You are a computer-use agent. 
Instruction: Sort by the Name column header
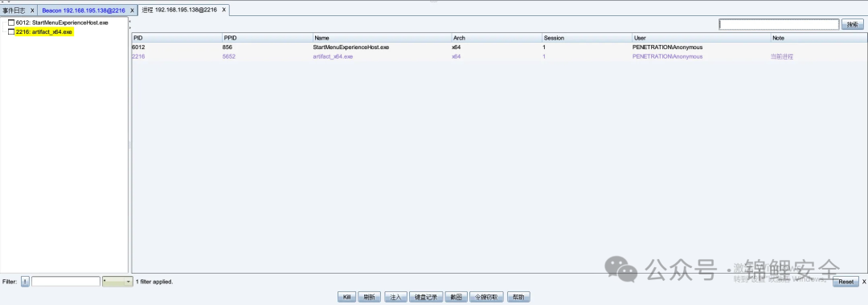click(x=382, y=38)
